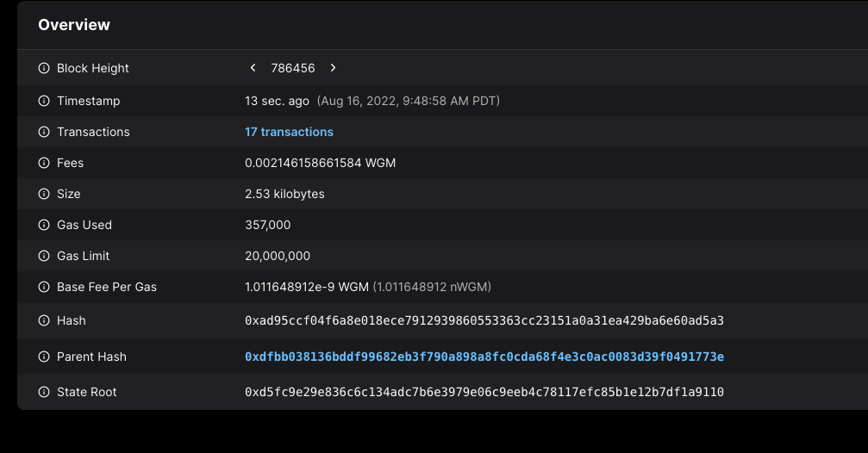Screen dimensions: 868x453
Task: Click the block Hash value text
Action: coord(484,320)
